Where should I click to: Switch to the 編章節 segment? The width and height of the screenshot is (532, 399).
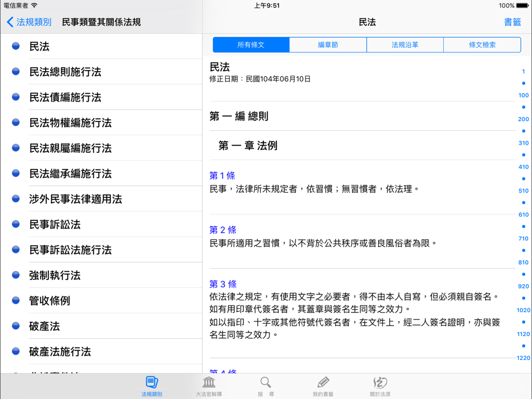[x=328, y=45]
